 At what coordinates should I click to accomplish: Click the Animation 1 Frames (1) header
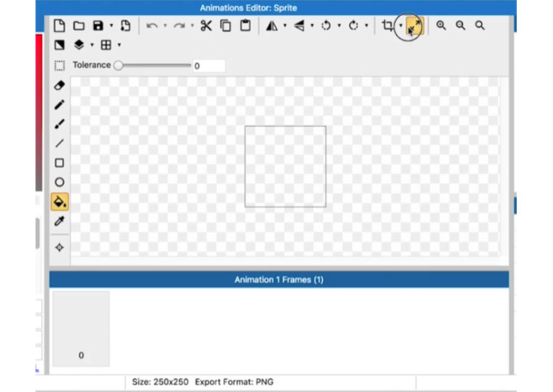(279, 280)
